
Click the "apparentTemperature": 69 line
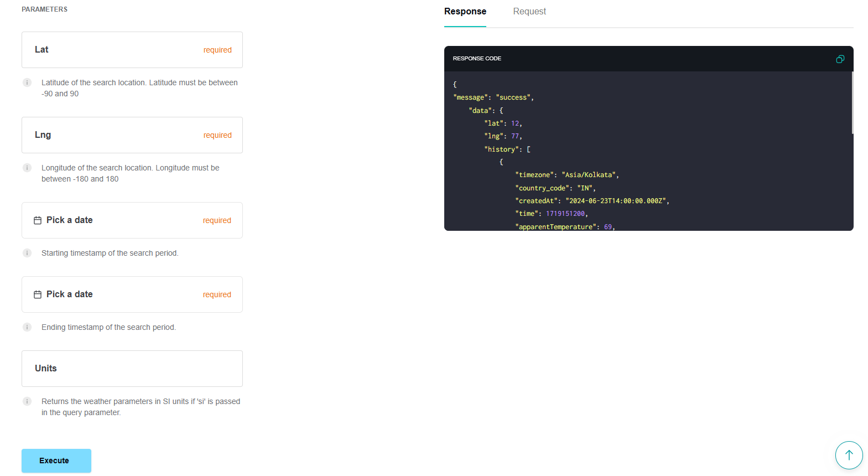[x=565, y=227]
